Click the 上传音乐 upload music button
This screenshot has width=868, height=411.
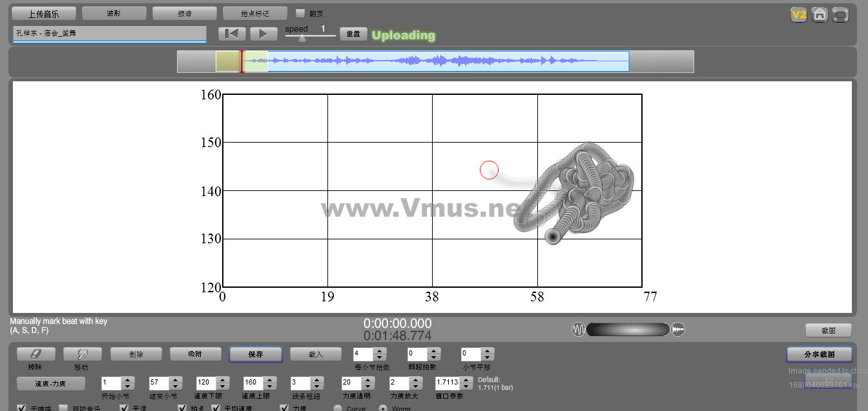click(43, 14)
